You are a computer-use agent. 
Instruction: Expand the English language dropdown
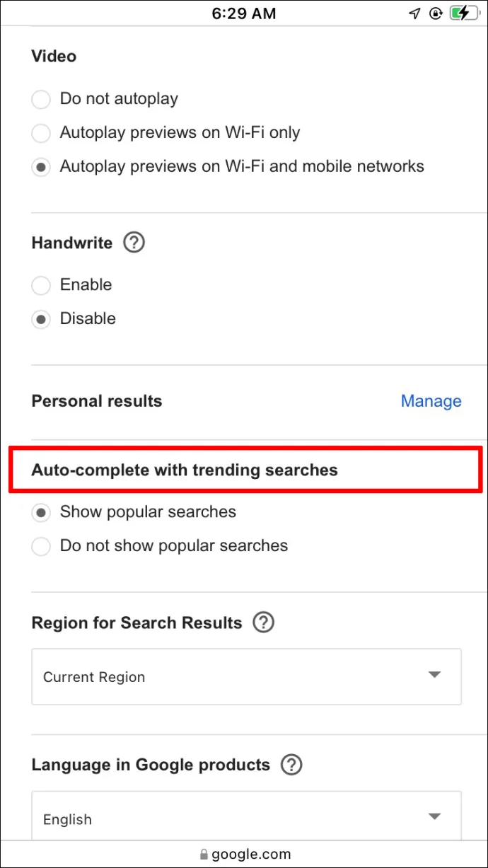246,818
